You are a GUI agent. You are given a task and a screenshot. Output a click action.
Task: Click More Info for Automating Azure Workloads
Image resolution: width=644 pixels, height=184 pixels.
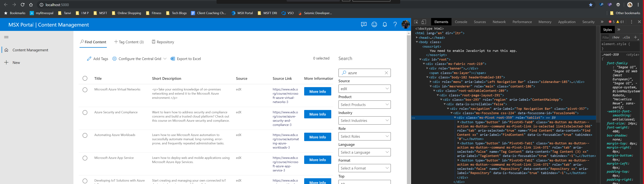click(317, 137)
